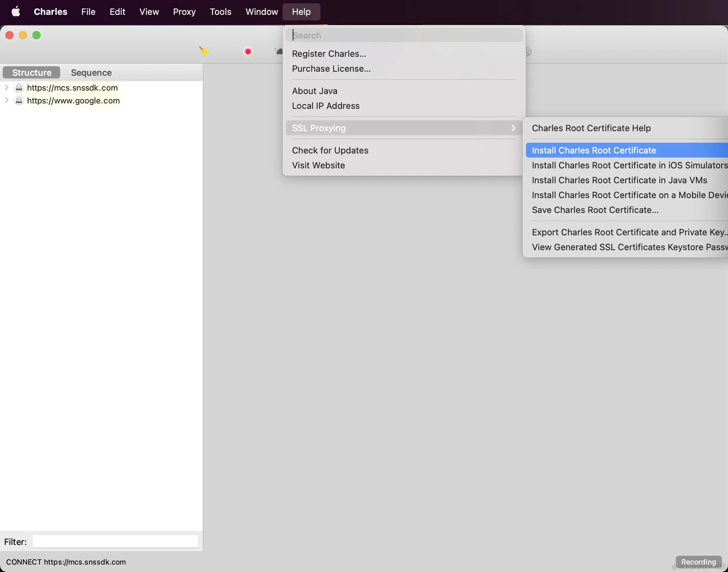Close the Charles window with red button
Image resolution: width=728 pixels, height=572 pixels.
[9, 35]
